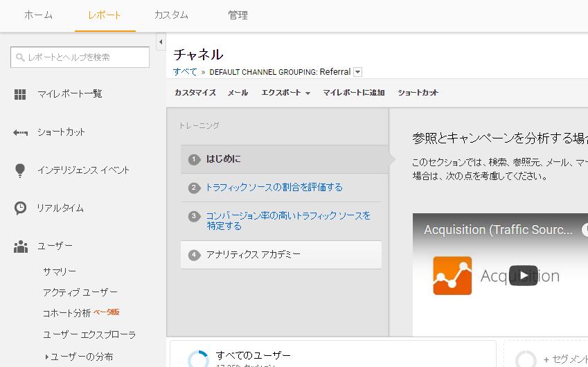Open ショートカット in the left sidebar
Viewport: 588px width, 367px height.
(x=61, y=132)
